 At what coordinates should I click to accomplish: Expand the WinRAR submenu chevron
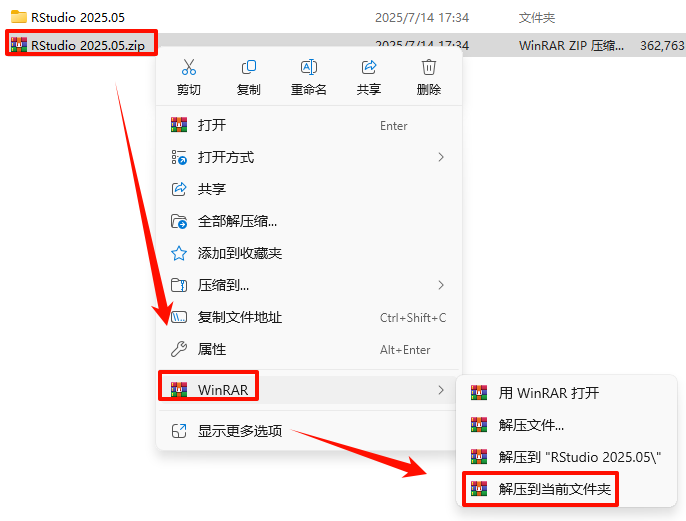(x=441, y=390)
